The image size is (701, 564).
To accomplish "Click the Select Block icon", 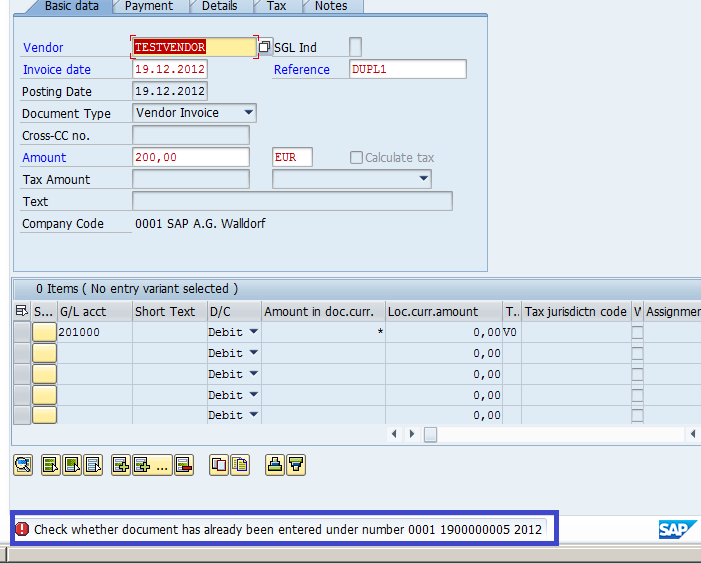I will 72,465.
